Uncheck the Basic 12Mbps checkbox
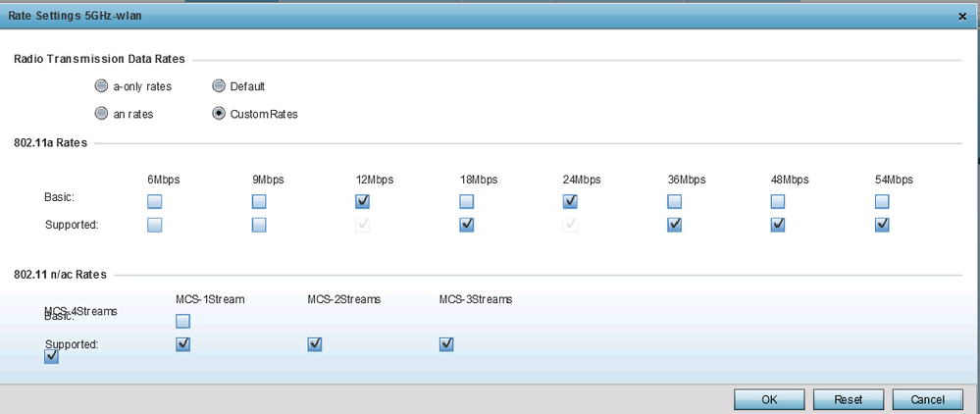This screenshot has width=980, height=414. (x=363, y=201)
